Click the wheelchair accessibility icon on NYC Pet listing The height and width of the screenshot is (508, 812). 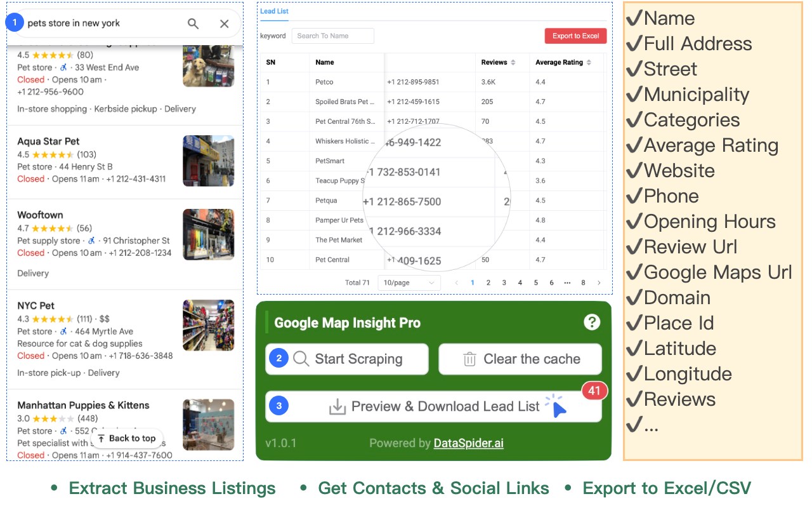63,331
